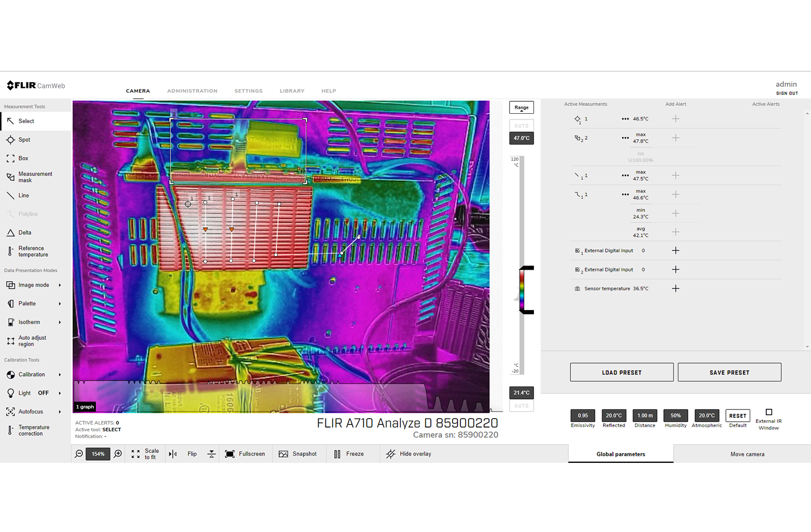Open the Reference temperature tool
This screenshot has width=811, height=532.
click(x=35, y=251)
